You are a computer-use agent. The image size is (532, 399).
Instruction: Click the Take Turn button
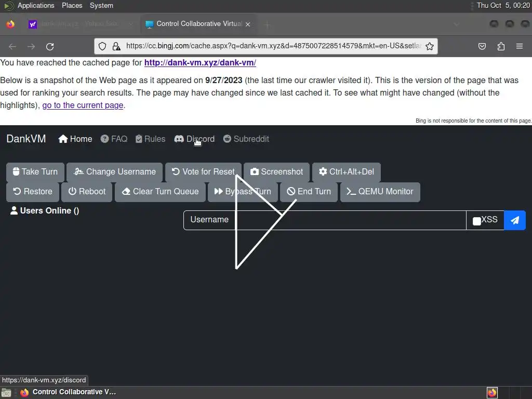pyautogui.click(x=35, y=171)
